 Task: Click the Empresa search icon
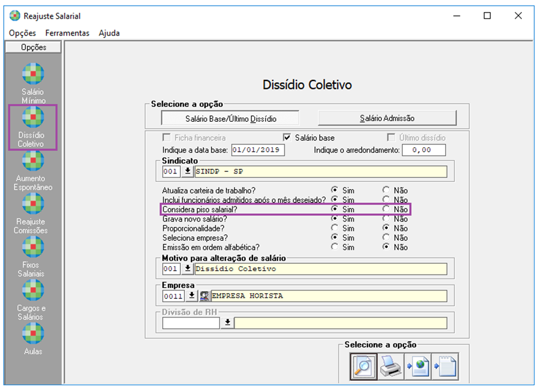pyautogui.click(x=204, y=296)
